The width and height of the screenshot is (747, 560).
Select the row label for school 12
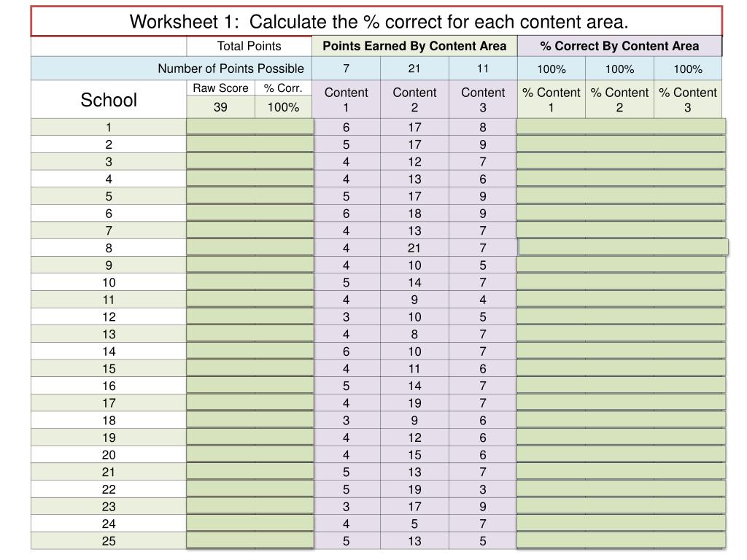click(x=109, y=317)
